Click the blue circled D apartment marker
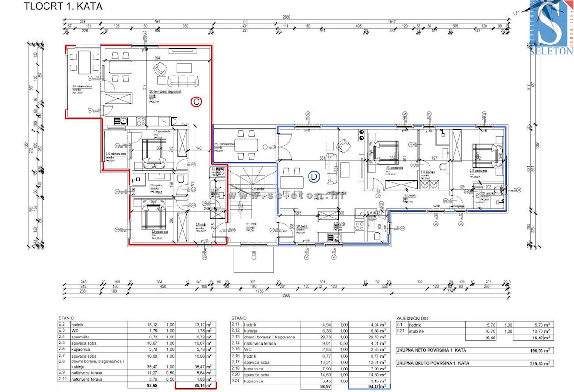Screen dimensions: 574x392 314,176
